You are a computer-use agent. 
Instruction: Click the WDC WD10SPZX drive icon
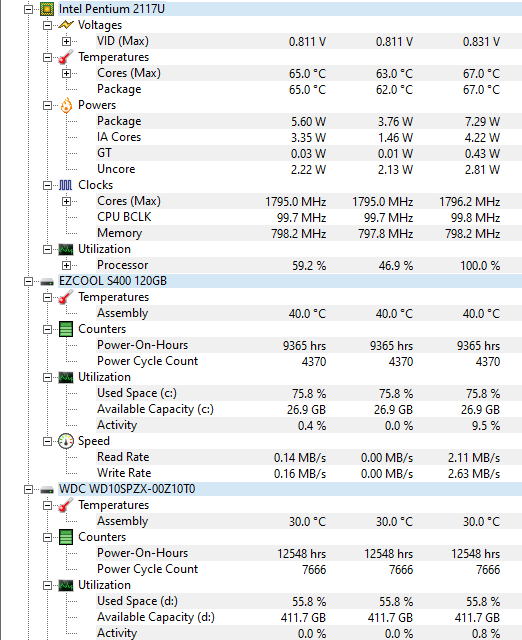coord(47,489)
